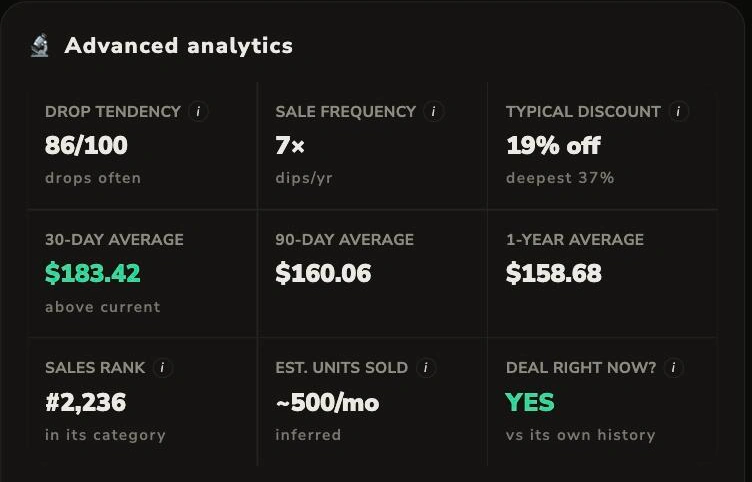Click the Est. Units Sold info icon
Viewport: 752px width, 482px height.
tap(425, 367)
